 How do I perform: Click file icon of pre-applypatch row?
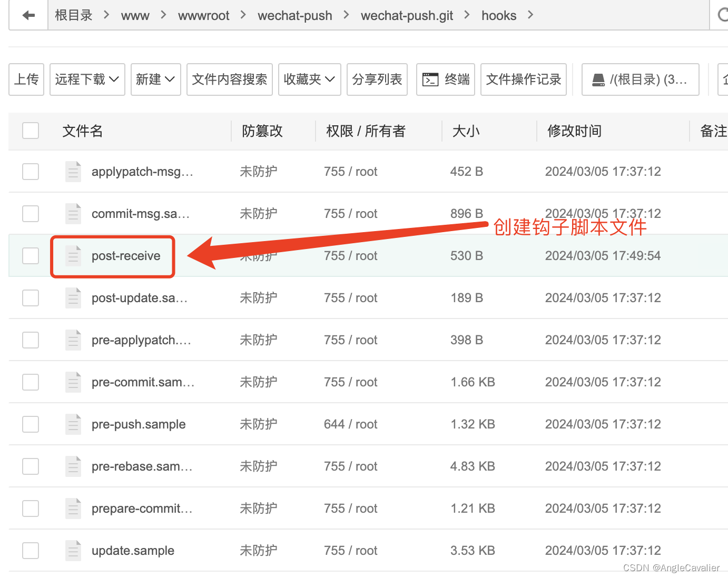[73, 340]
